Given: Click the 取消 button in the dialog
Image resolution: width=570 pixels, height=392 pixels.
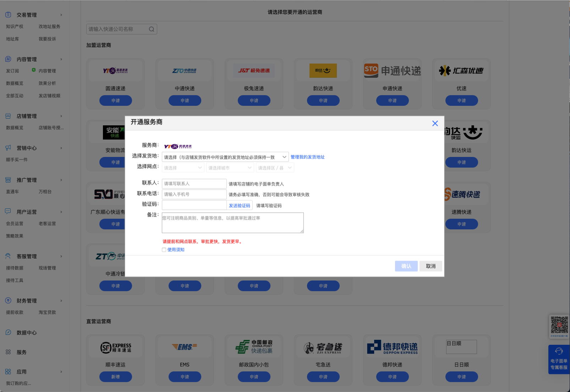Looking at the screenshot, I should point(431,266).
